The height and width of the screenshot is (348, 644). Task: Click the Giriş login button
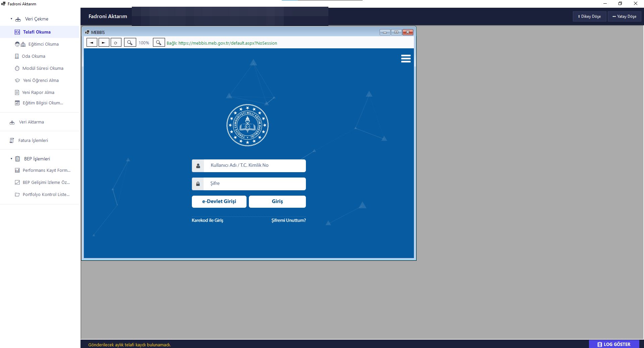(x=277, y=201)
